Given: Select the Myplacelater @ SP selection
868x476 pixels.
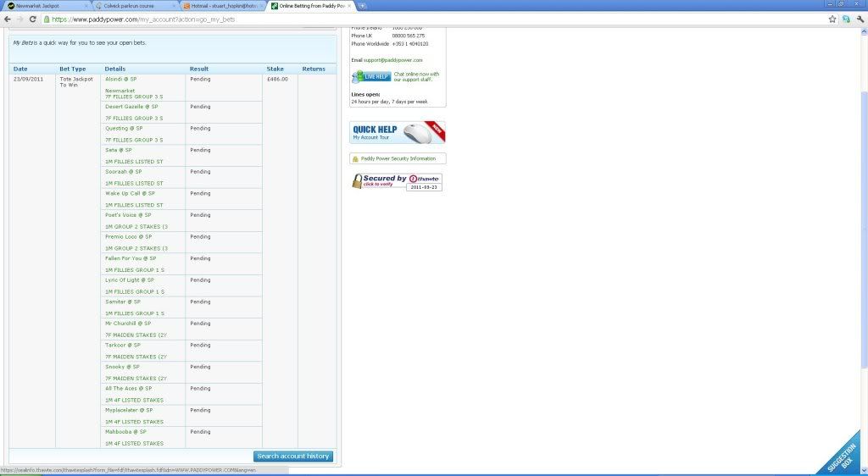Looking at the screenshot, I should pyautogui.click(x=129, y=410).
